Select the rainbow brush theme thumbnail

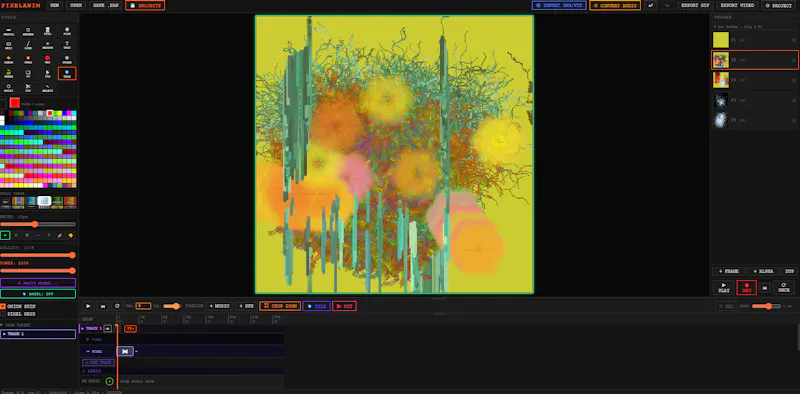pyautogui.click(x=18, y=202)
